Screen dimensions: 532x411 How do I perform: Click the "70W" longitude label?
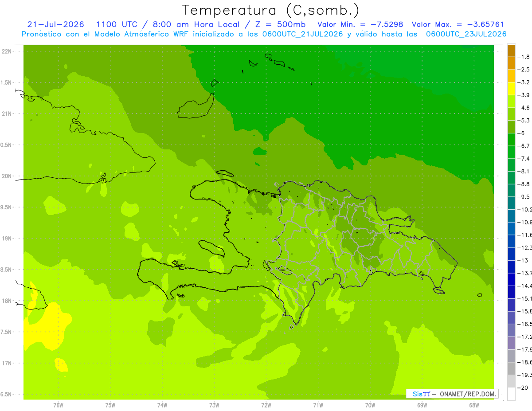coord(370,405)
